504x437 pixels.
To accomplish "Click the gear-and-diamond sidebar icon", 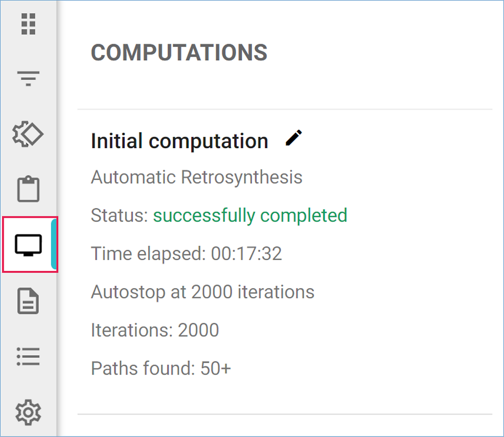I will (x=28, y=135).
